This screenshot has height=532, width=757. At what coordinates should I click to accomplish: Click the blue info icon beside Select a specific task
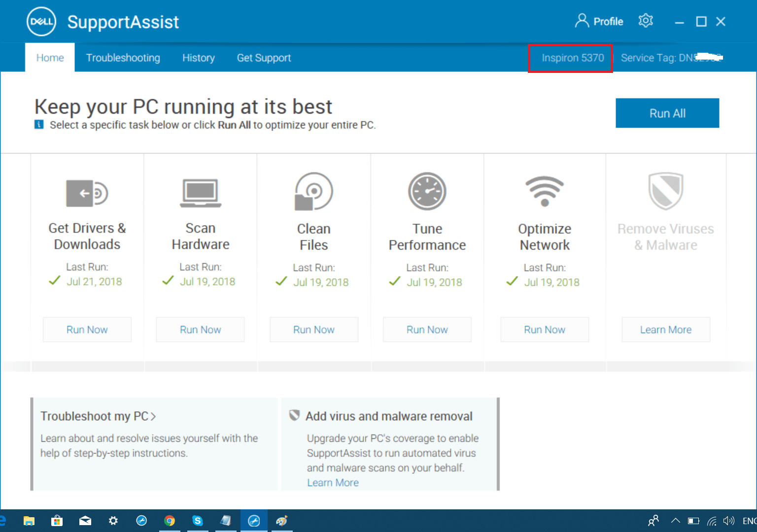tap(39, 125)
